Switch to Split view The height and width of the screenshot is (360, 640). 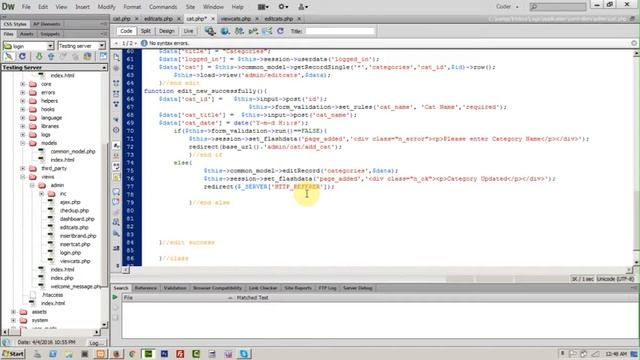click(146, 31)
